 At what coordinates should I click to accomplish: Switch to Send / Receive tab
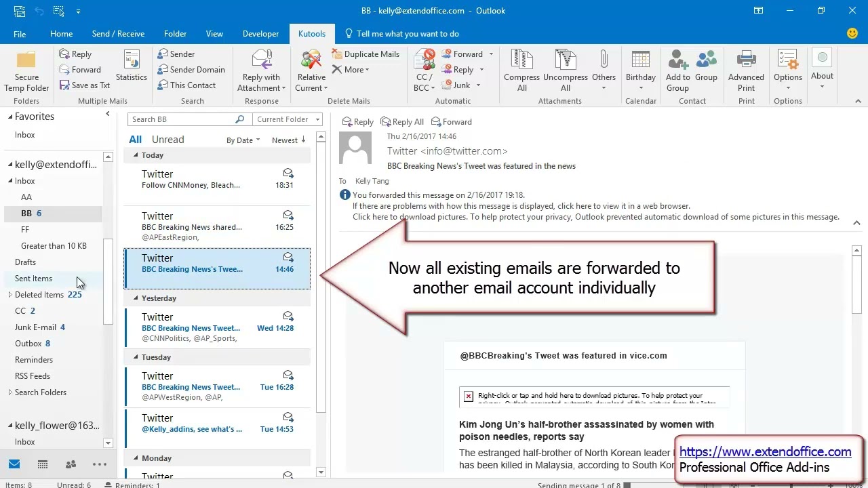[x=118, y=34]
